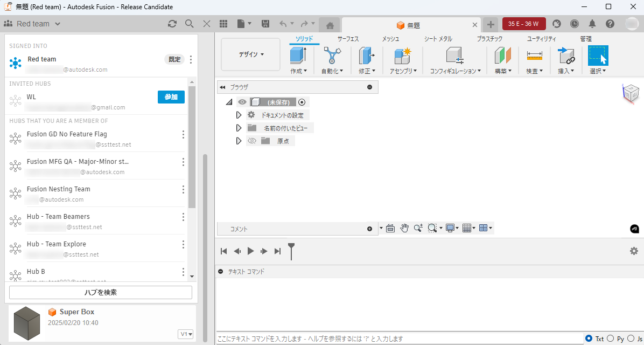Click the 参加 button for WL hub
The image size is (644, 345).
[171, 97]
